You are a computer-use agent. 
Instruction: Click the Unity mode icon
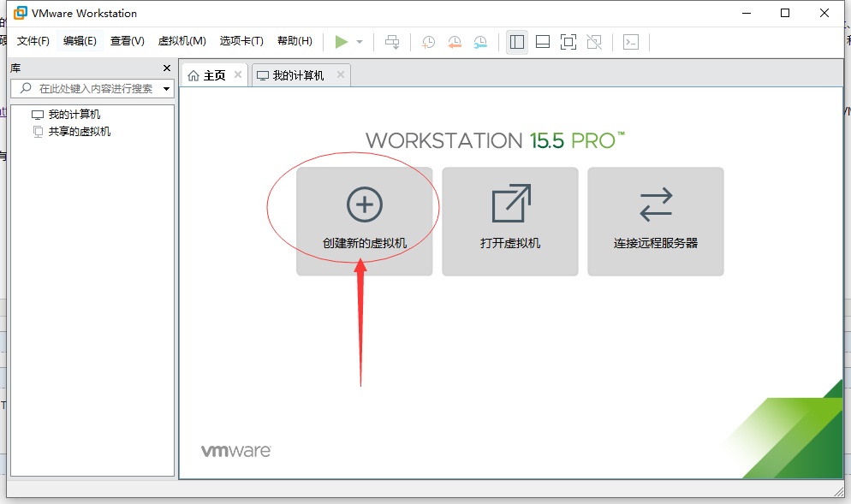[x=594, y=42]
